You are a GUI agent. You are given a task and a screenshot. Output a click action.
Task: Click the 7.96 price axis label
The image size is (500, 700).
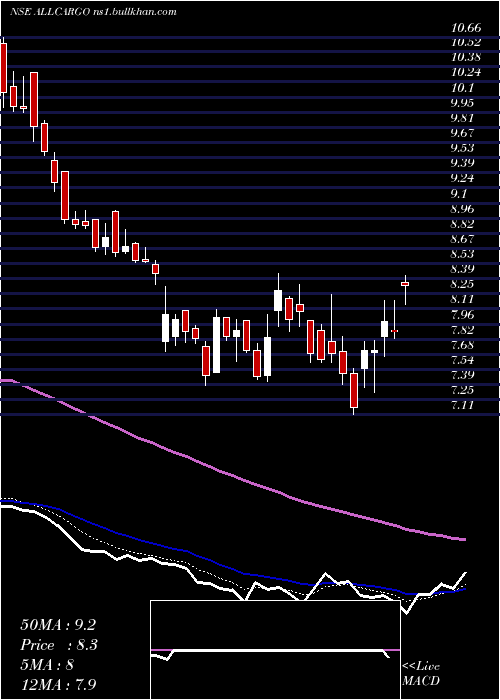pyautogui.click(x=462, y=314)
